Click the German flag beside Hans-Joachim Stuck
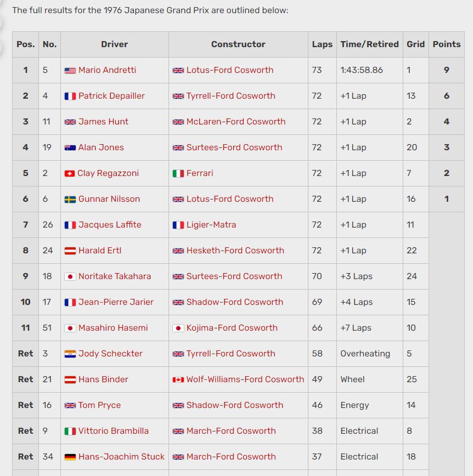The width and height of the screenshot is (473, 476). [x=70, y=457]
